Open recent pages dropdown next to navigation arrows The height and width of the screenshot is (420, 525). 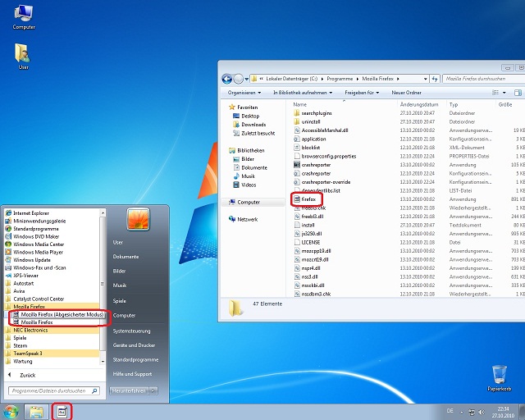[x=247, y=80]
